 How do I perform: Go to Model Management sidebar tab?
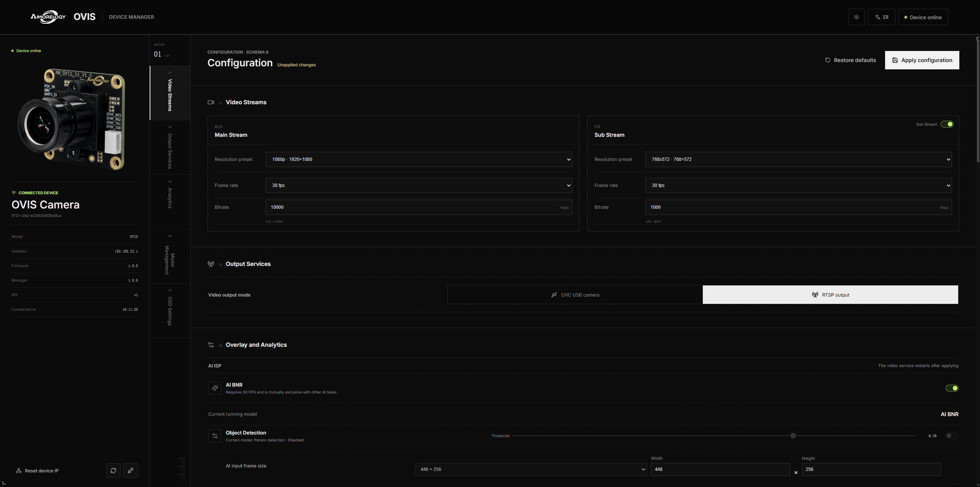(170, 256)
